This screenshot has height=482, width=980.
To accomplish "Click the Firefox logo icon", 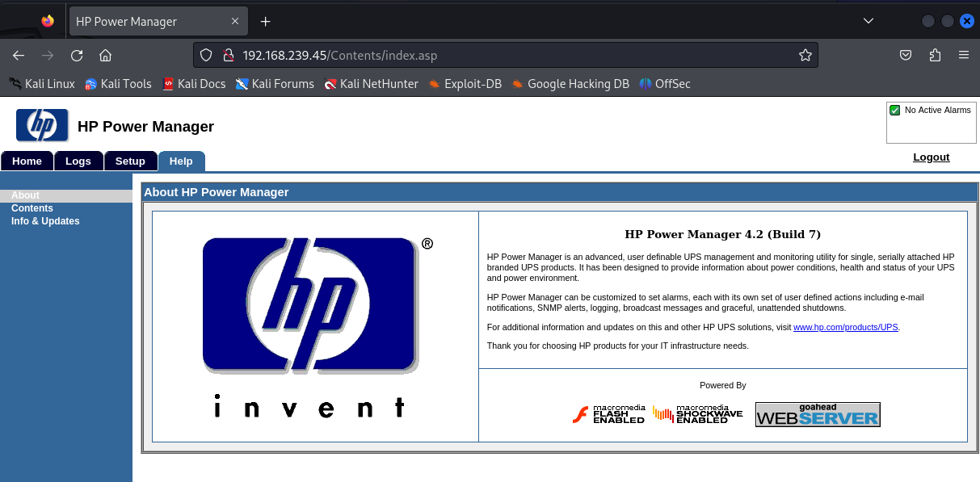I will coord(48,21).
